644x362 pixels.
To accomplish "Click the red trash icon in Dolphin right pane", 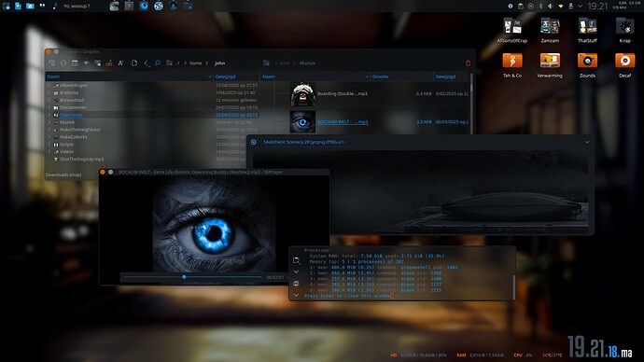I will pyautogui.click(x=468, y=63).
